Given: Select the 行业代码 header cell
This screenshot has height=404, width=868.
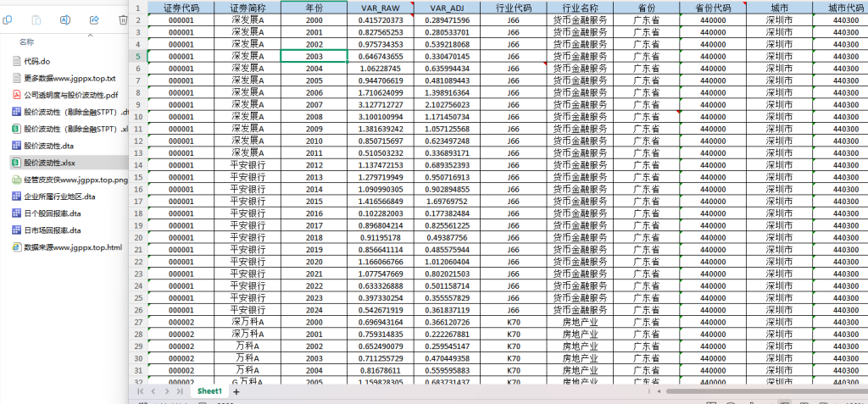Looking at the screenshot, I should (x=513, y=8).
